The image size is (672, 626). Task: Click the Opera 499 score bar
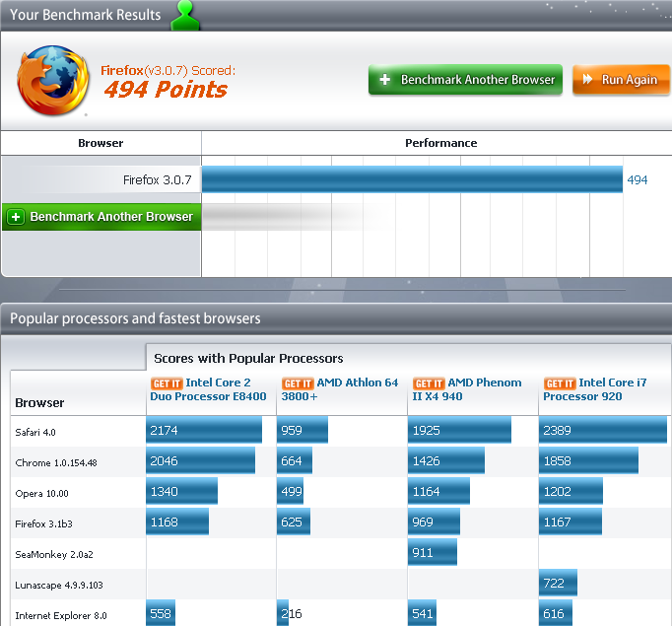pos(290,491)
